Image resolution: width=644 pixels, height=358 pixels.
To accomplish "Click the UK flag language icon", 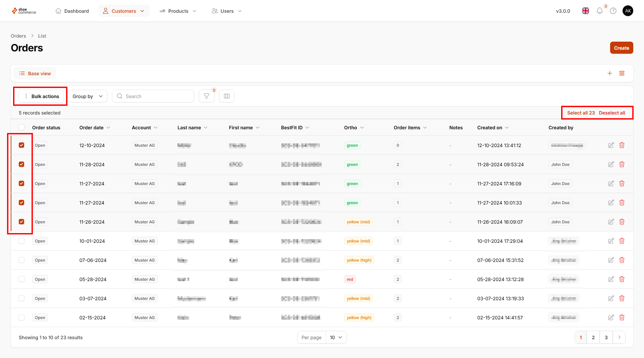I will click(x=586, y=11).
